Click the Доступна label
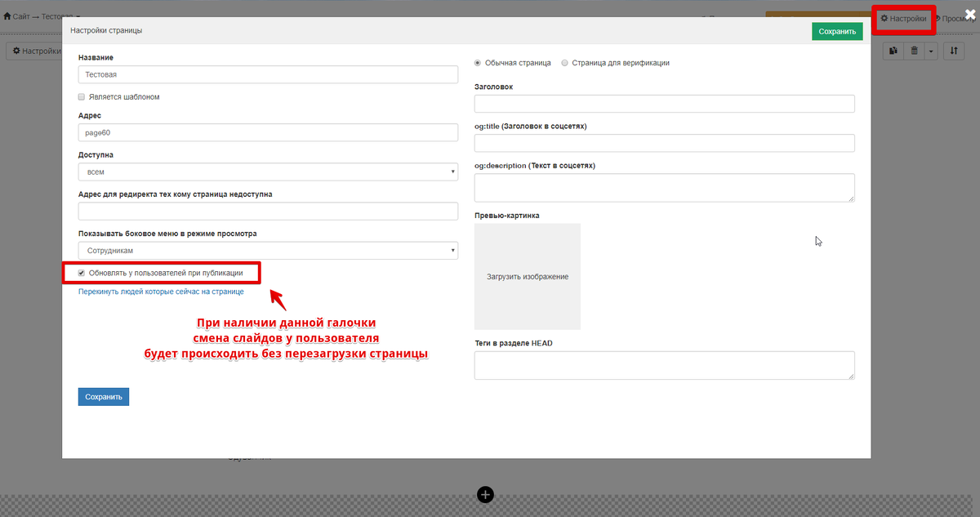Viewport: 980px width, 517px height. [96, 154]
